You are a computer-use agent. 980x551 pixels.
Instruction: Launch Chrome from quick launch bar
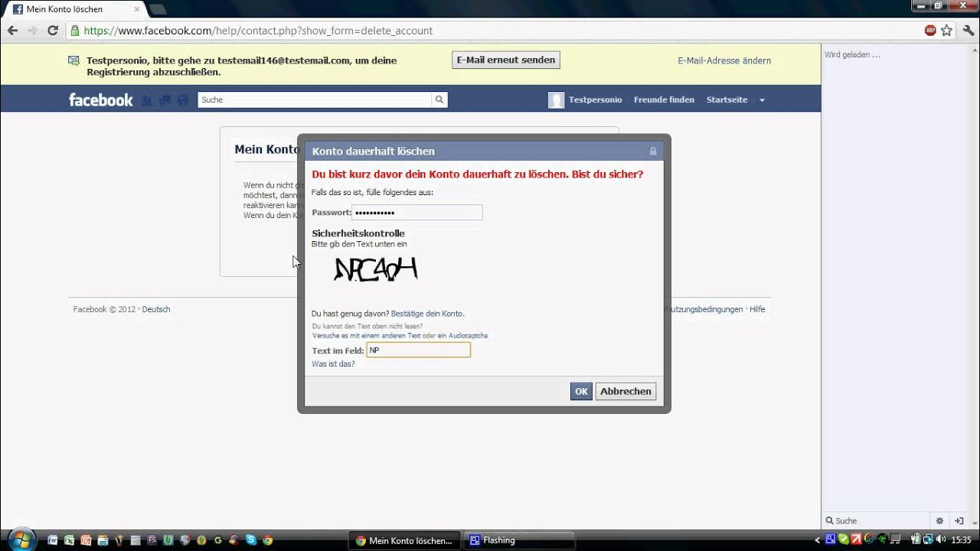[268, 540]
